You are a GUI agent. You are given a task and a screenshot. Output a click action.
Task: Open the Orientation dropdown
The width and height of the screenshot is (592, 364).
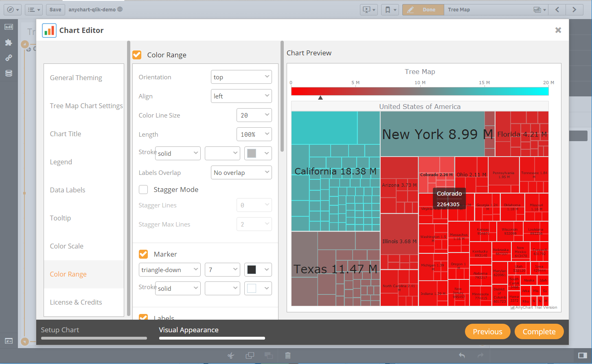point(241,77)
